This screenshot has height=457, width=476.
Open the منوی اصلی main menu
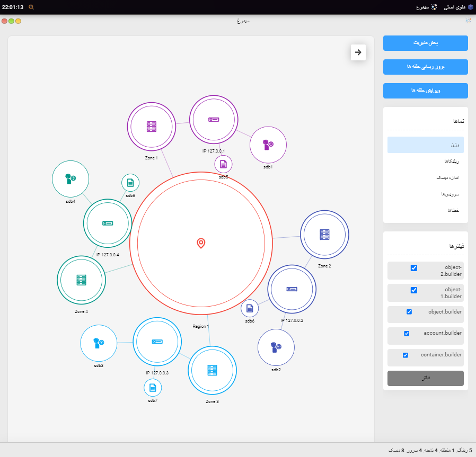453,7
